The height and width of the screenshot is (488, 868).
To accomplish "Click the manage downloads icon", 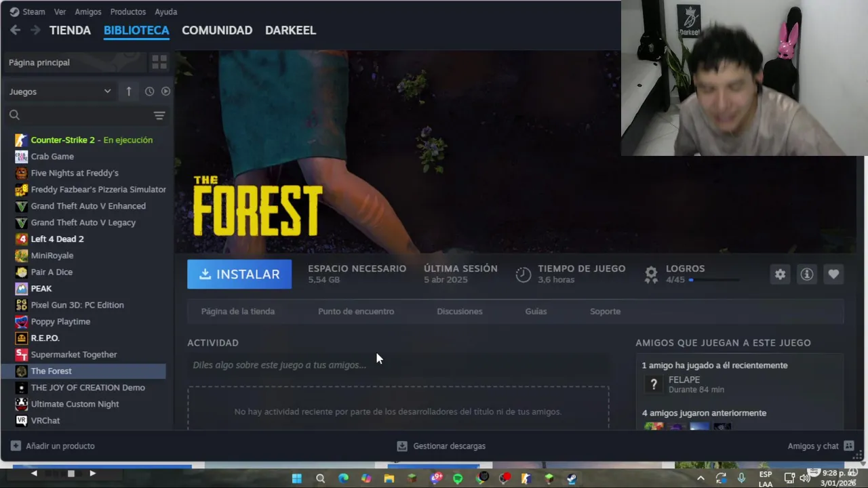I will tap(402, 446).
